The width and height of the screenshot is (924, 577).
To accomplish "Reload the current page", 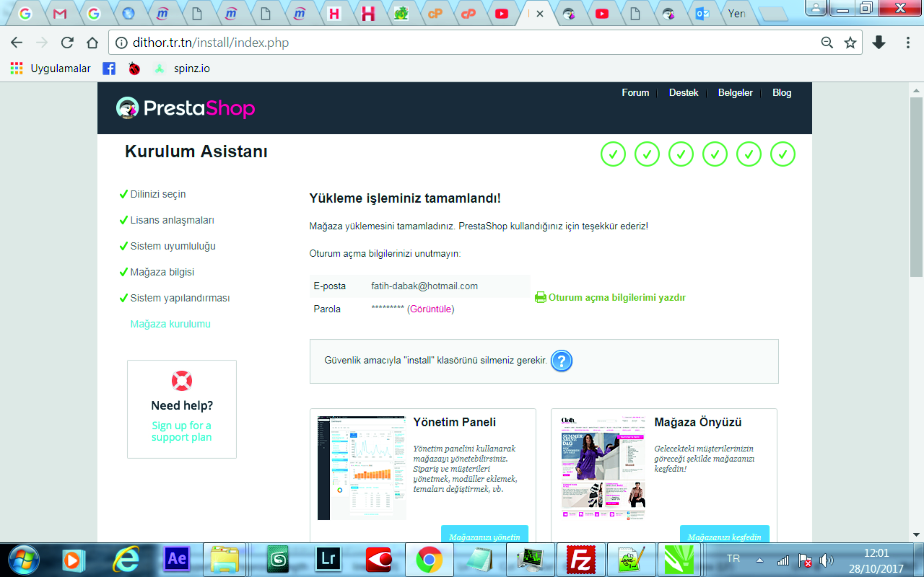I will [x=67, y=42].
